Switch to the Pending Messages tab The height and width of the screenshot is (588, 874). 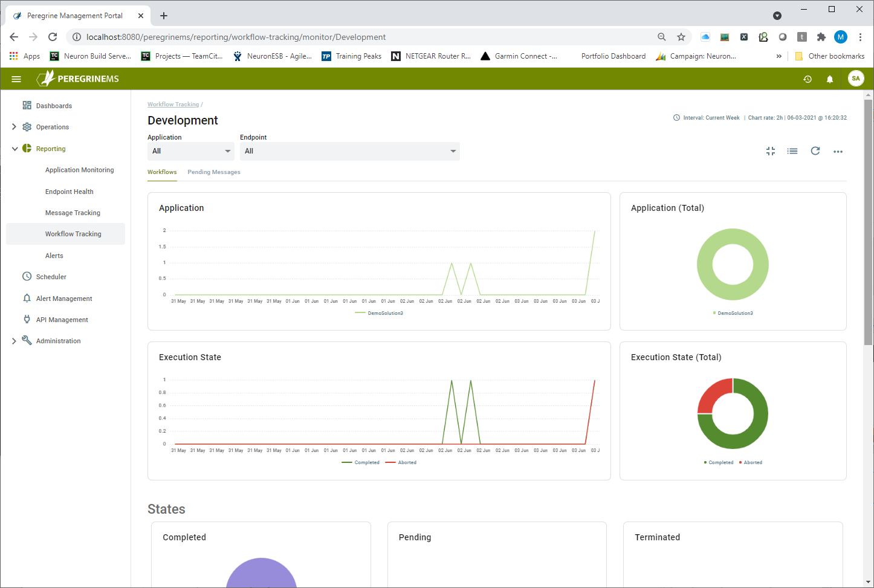pyautogui.click(x=214, y=172)
